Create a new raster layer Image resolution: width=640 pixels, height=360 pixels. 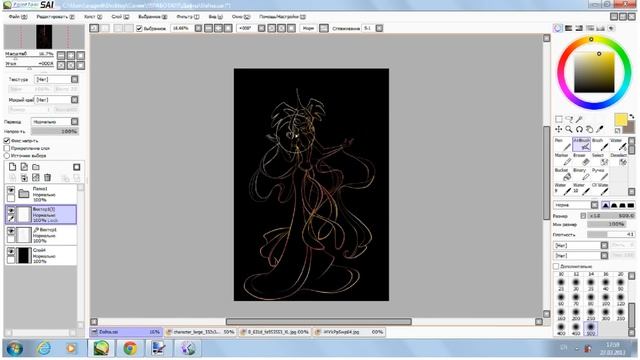coord(13,167)
